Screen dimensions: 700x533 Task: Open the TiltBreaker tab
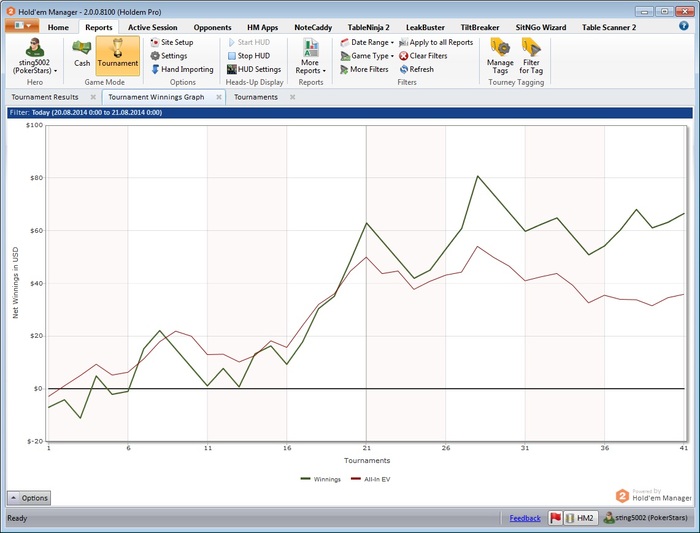[x=479, y=27]
